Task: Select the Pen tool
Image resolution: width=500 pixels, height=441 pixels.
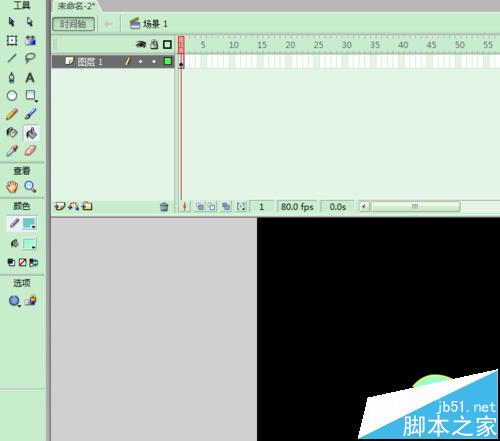Action: (x=12, y=77)
